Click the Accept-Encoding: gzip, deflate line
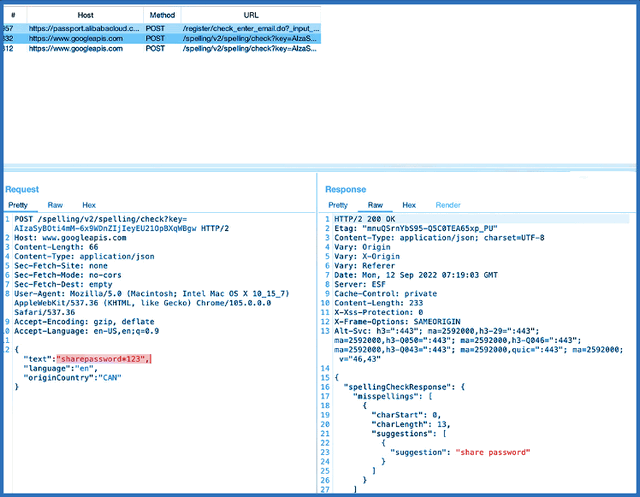Image resolution: width=640 pixels, height=497 pixels. coord(84,322)
